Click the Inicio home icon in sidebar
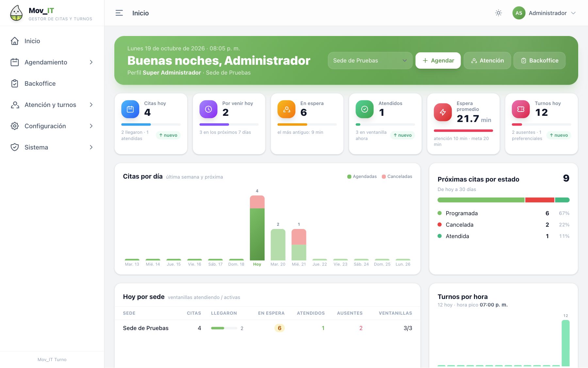The width and height of the screenshot is (588, 368). point(15,41)
